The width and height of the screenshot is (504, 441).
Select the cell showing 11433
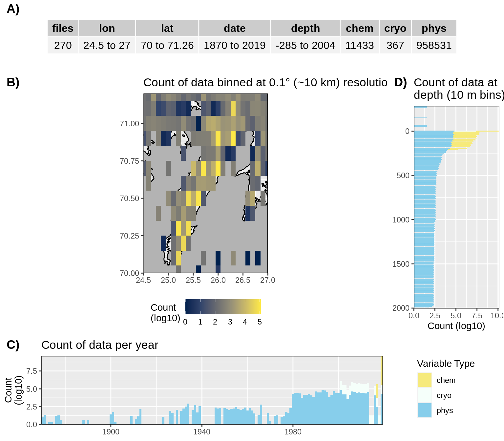[360, 45]
